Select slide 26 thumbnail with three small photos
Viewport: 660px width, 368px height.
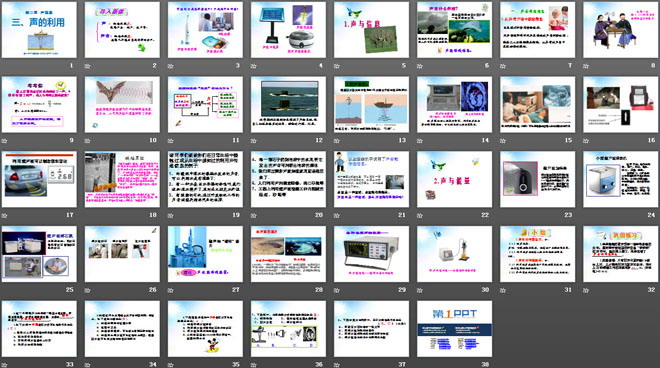[122, 254]
